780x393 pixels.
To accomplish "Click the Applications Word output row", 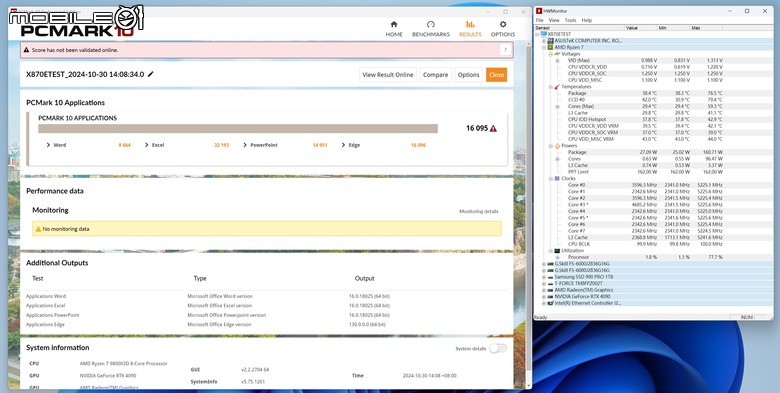I will point(266,296).
